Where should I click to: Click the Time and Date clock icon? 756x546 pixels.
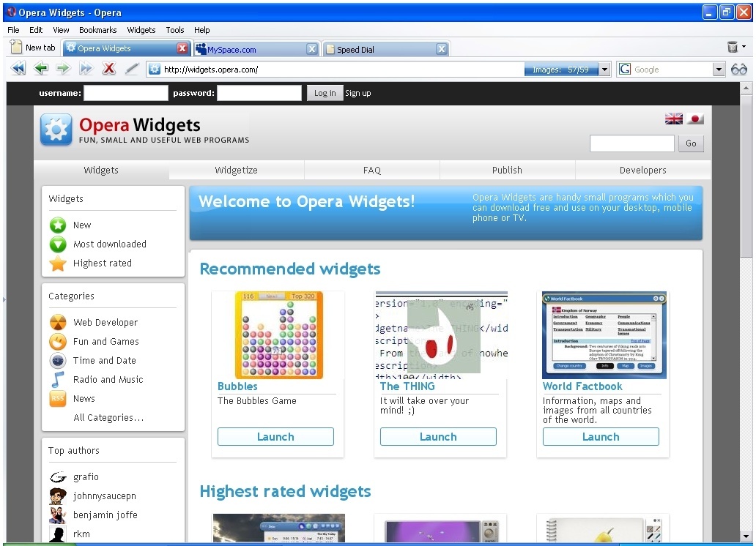click(x=57, y=360)
